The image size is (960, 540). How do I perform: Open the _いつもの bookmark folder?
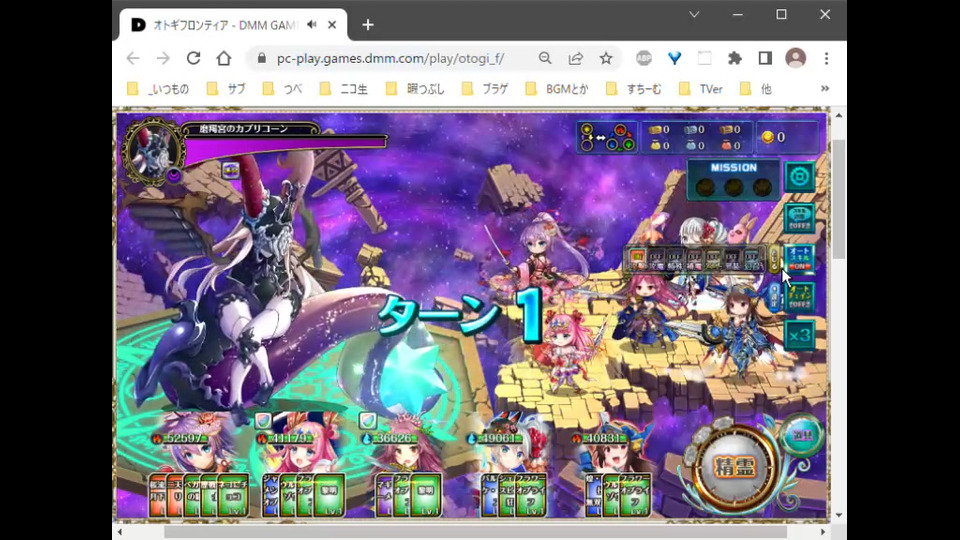pos(158,89)
